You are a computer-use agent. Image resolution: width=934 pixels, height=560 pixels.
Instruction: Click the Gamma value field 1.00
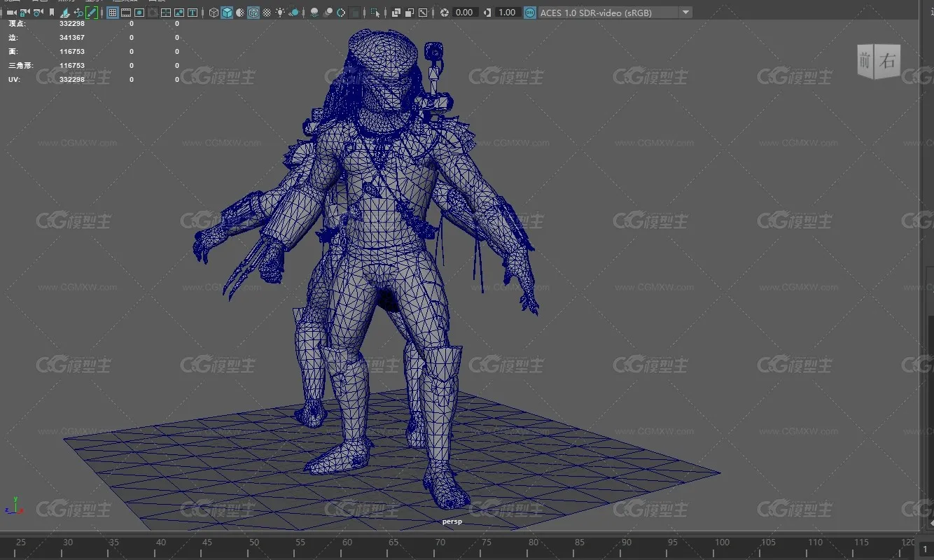[x=508, y=13]
